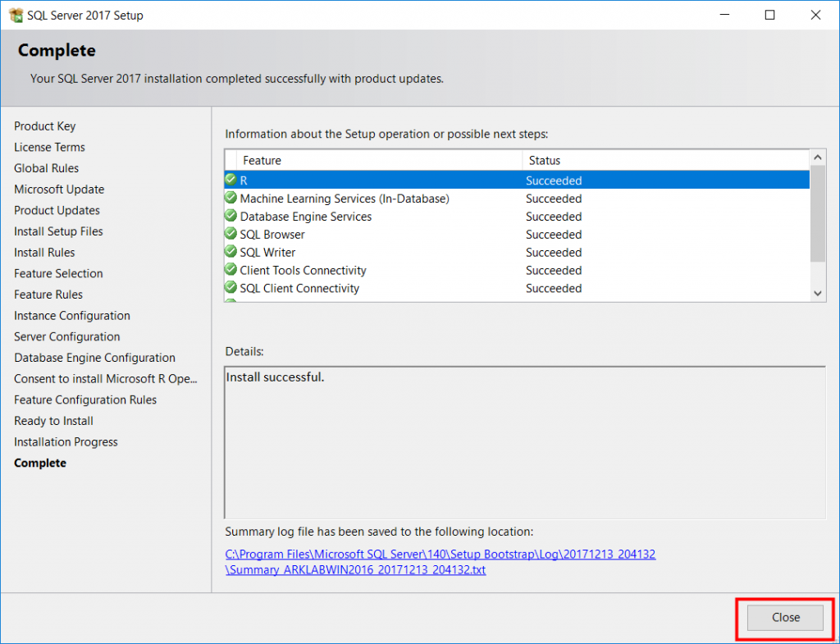Click Feature Rules step in sidebar
The height and width of the screenshot is (644, 840).
(x=48, y=295)
